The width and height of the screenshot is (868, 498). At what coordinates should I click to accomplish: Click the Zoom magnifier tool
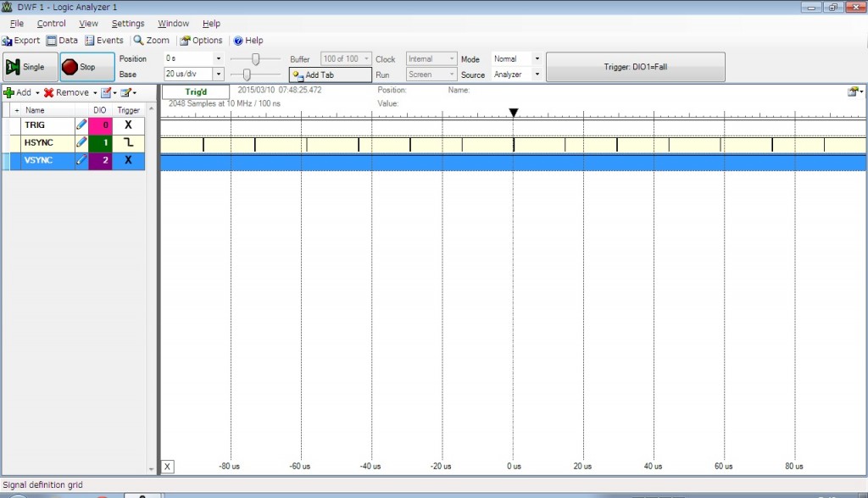click(x=152, y=41)
